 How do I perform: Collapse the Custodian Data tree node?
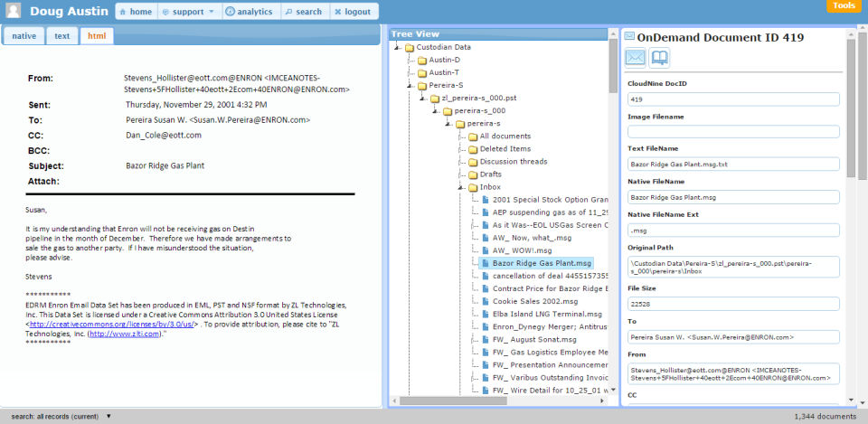[397, 47]
